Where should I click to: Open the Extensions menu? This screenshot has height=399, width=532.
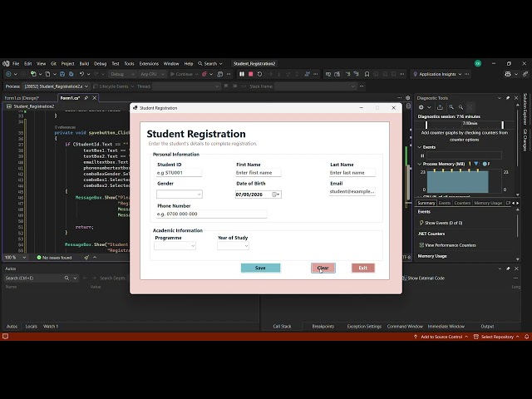(149, 63)
